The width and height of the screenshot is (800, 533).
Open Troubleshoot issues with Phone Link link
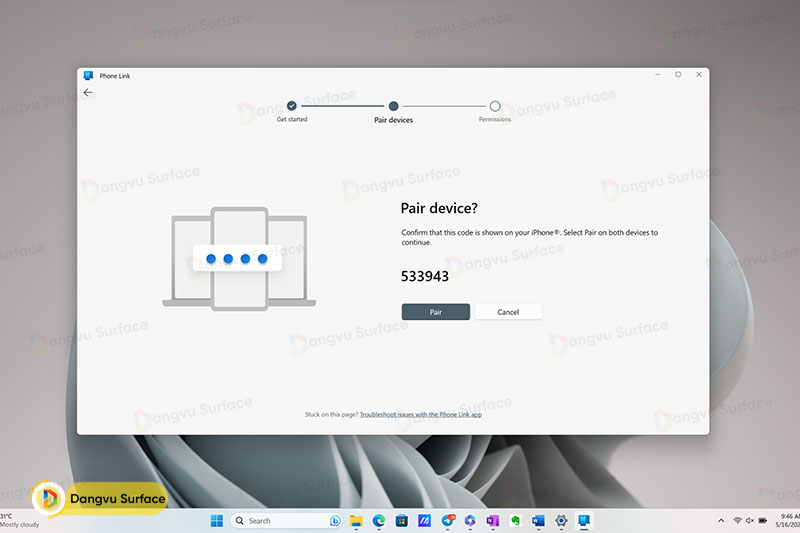click(420, 414)
